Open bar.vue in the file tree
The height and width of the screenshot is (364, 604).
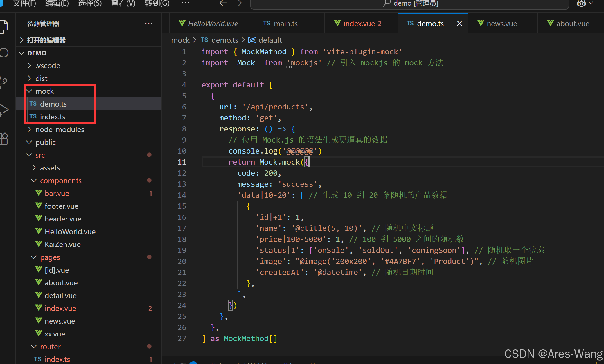click(89, 193)
